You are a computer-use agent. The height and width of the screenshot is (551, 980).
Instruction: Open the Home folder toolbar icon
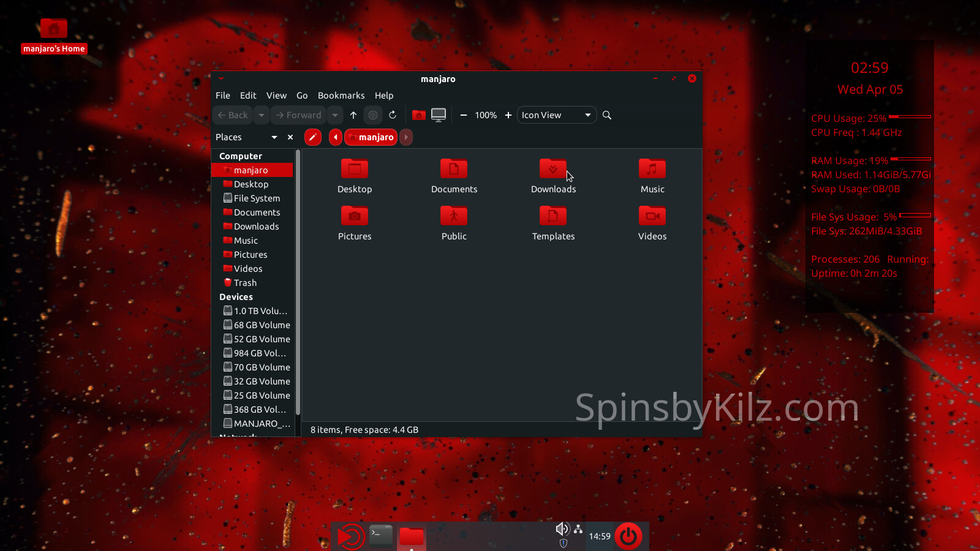click(x=419, y=115)
